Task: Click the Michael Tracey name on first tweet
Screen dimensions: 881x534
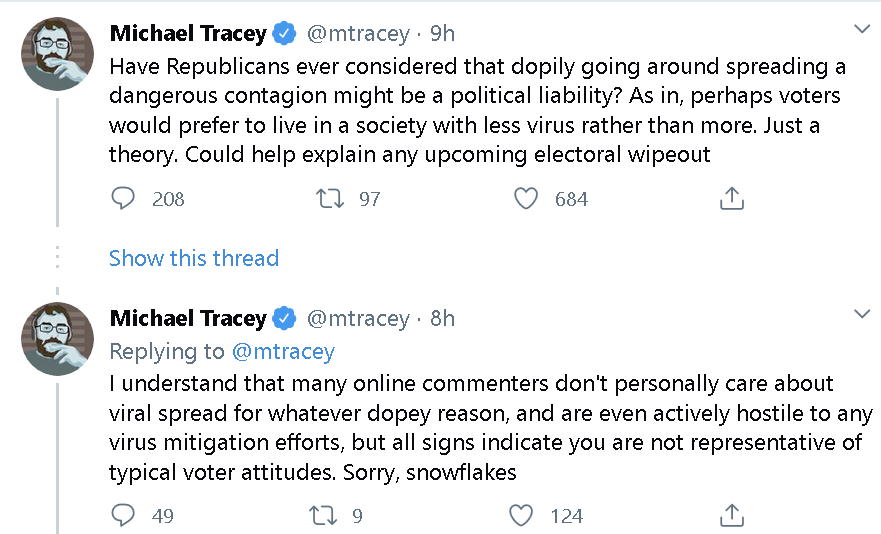Action: coord(188,34)
